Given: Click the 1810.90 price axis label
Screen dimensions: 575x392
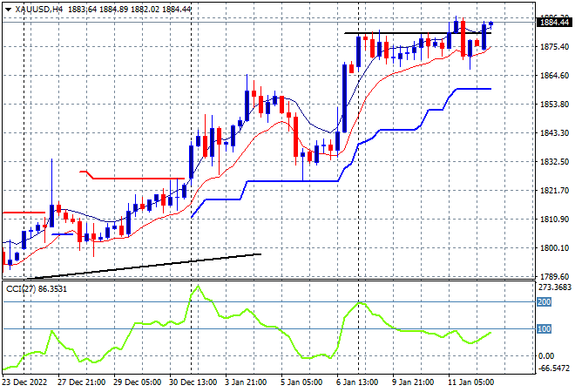Looking at the screenshot, I should pos(554,220).
